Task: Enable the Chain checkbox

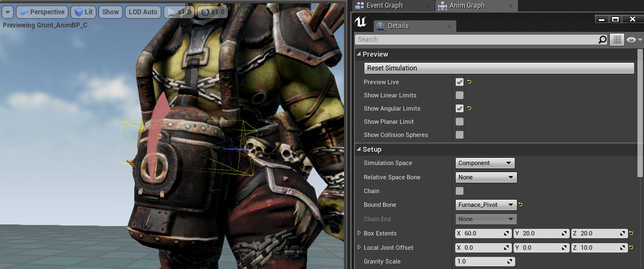Action: pos(460,191)
